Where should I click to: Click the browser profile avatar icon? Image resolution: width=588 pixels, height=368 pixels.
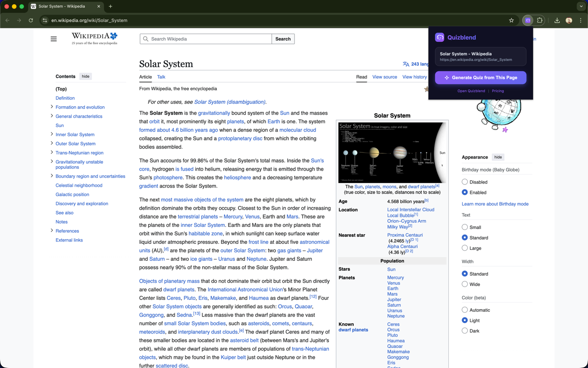[569, 20]
